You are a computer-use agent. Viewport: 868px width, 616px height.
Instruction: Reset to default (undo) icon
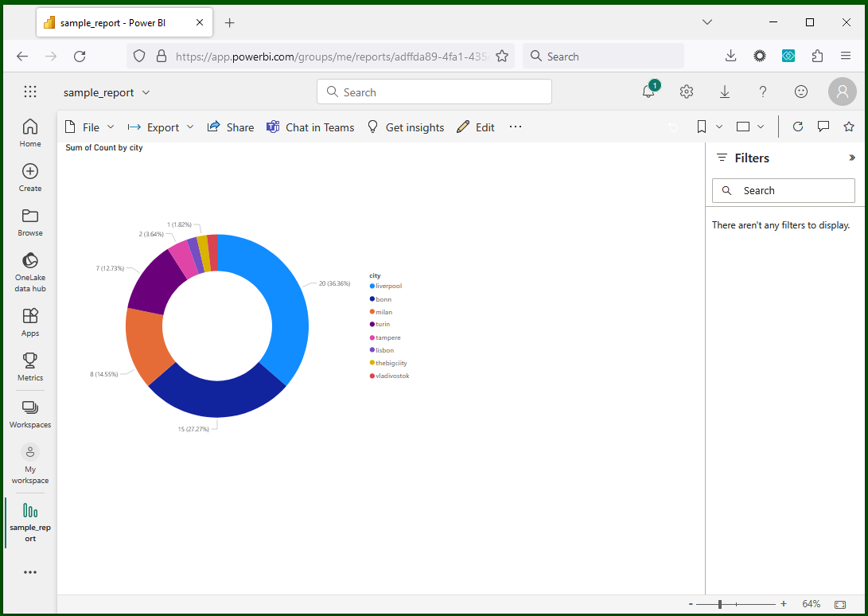673,127
